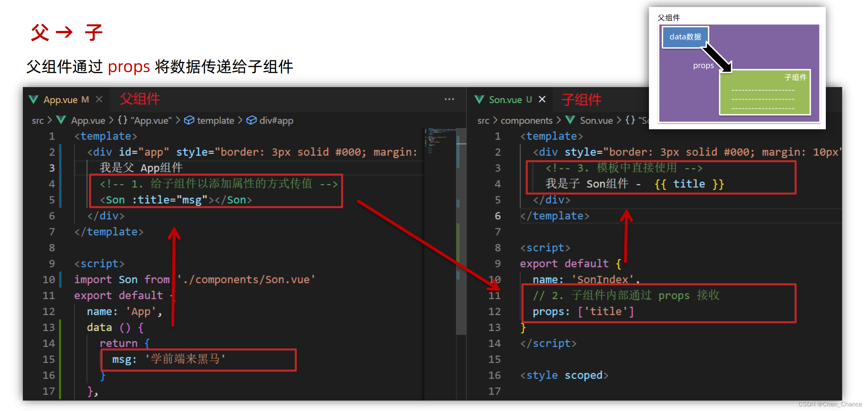This screenshot has width=868, height=411.
Task: Switch to the App.vue editor tab
Action: [x=66, y=100]
